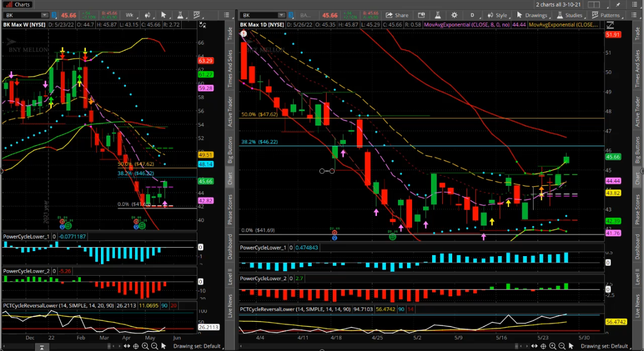Open Live News tab on middle sidebar
Screen dimensions: 644x351
pos(230,306)
